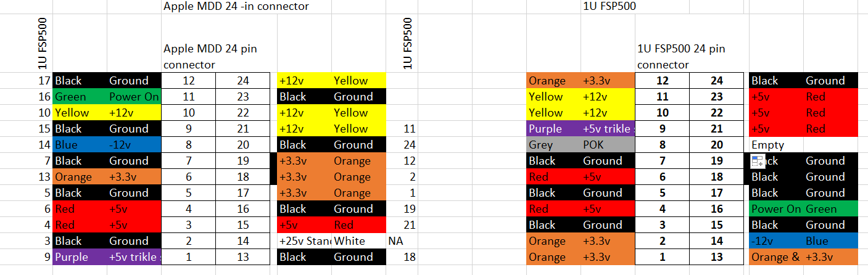Screen dimensions: 868x275
Task: Click the 'White' wire color cell
Action: click(x=359, y=241)
